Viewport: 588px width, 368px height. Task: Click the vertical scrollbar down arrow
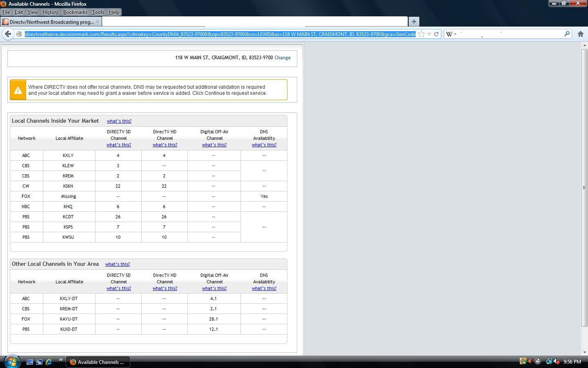pos(584,352)
